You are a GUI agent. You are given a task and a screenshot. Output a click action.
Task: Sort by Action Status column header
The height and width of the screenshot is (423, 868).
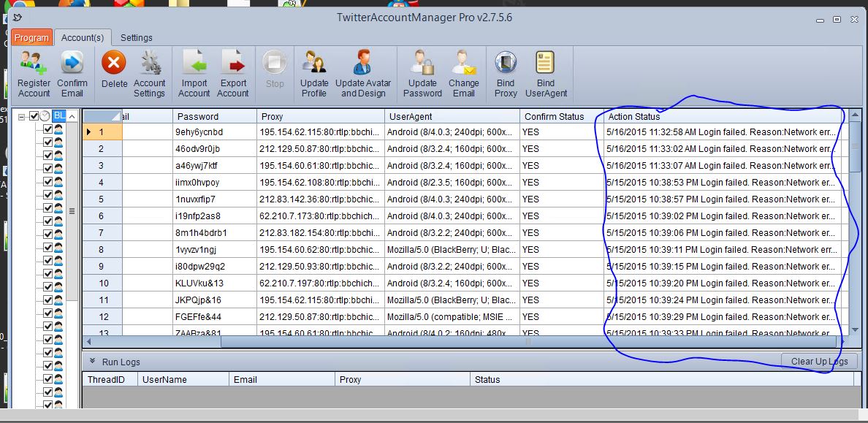click(x=723, y=117)
